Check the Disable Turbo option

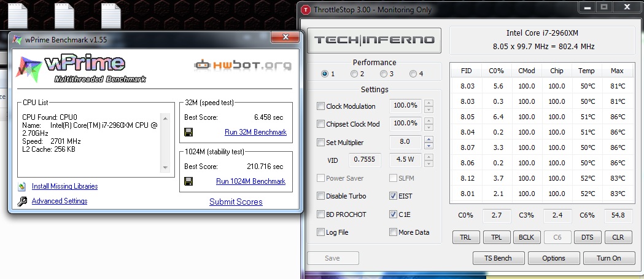(x=320, y=196)
